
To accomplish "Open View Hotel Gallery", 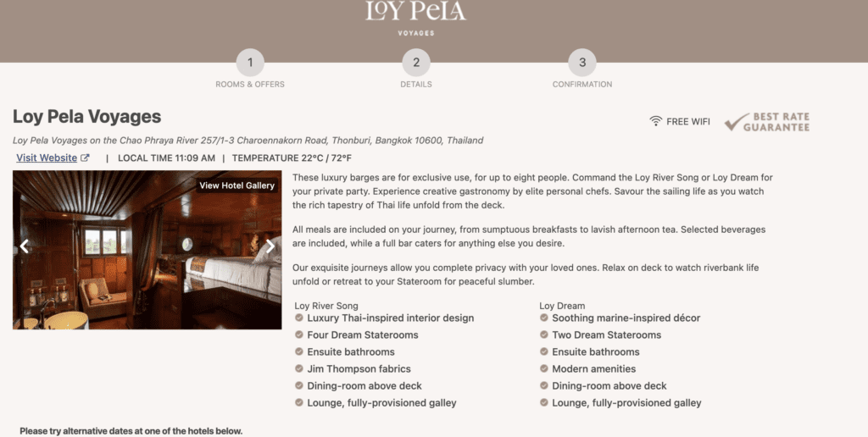I will pyautogui.click(x=236, y=185).
